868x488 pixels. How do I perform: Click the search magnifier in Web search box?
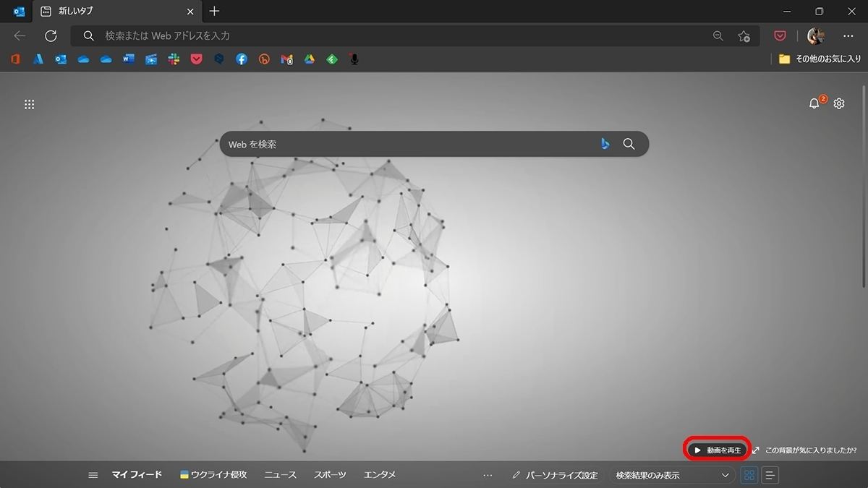(x=629, y=144)
